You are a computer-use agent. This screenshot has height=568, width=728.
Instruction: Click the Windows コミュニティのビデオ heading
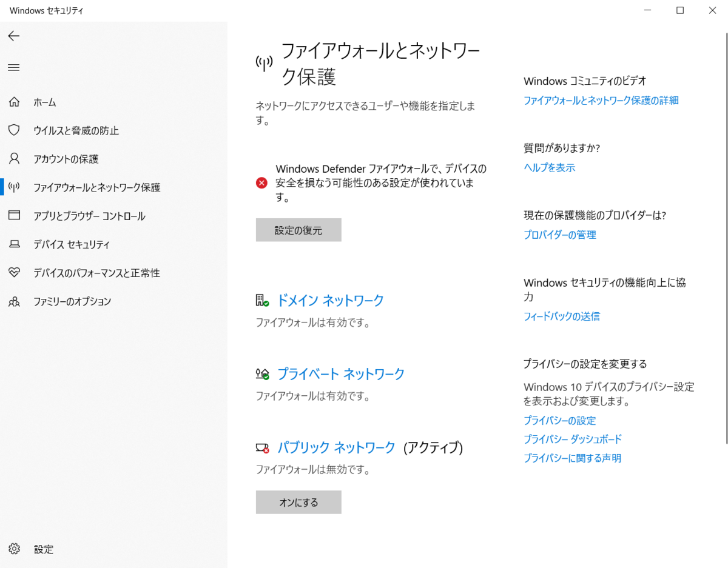click(x=585, y=81)
